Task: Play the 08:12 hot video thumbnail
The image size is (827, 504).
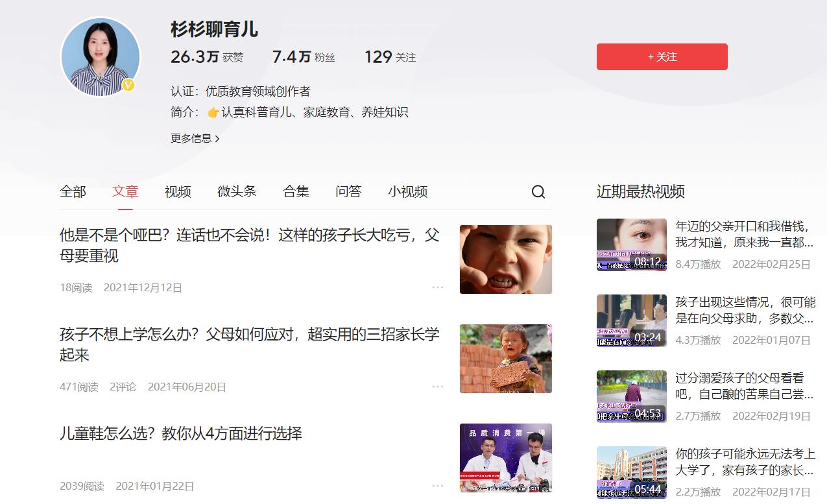Action: tap(631, 245)
